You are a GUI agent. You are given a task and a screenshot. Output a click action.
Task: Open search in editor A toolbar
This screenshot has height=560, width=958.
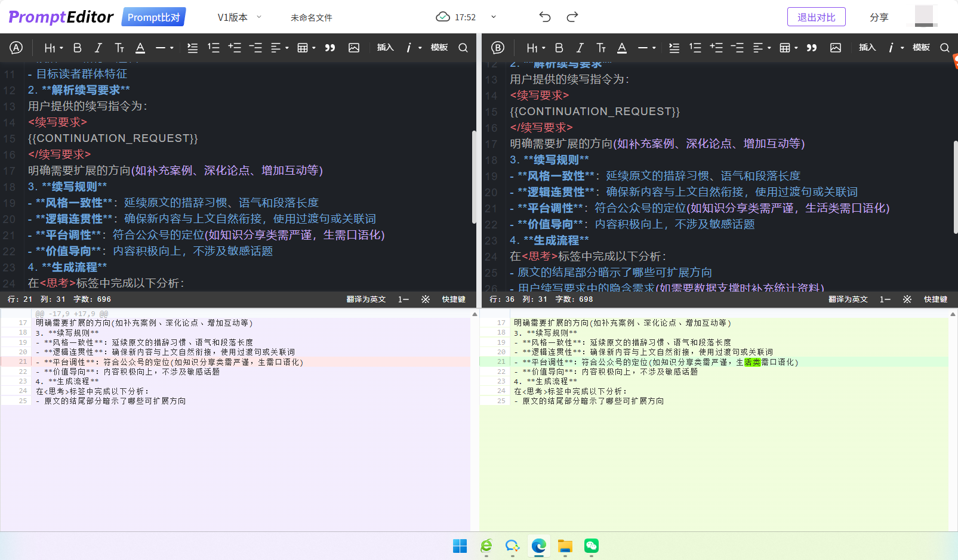(x=463, y=48)
